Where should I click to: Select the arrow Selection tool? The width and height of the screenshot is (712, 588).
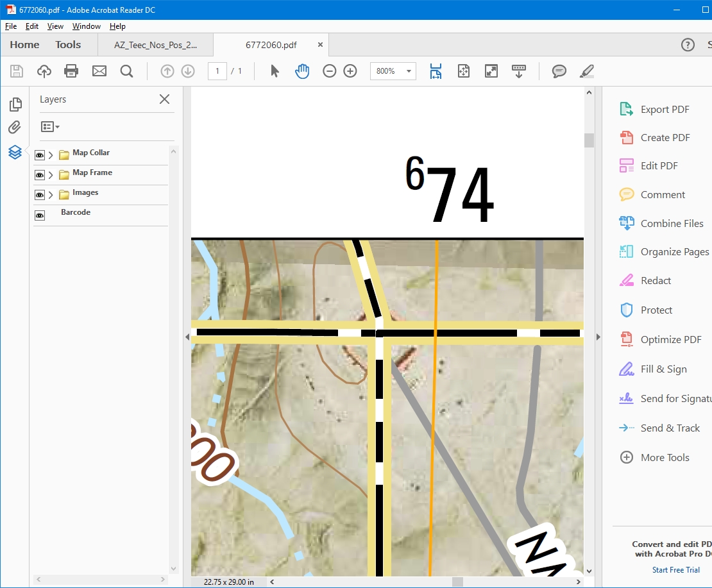[275, 71]
